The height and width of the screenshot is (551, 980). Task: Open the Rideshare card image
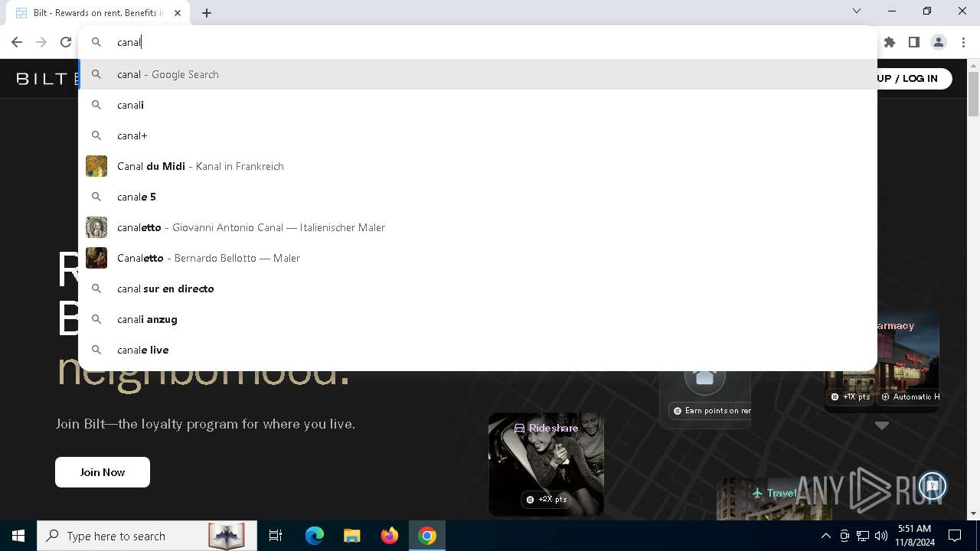(x=546, y=464)
